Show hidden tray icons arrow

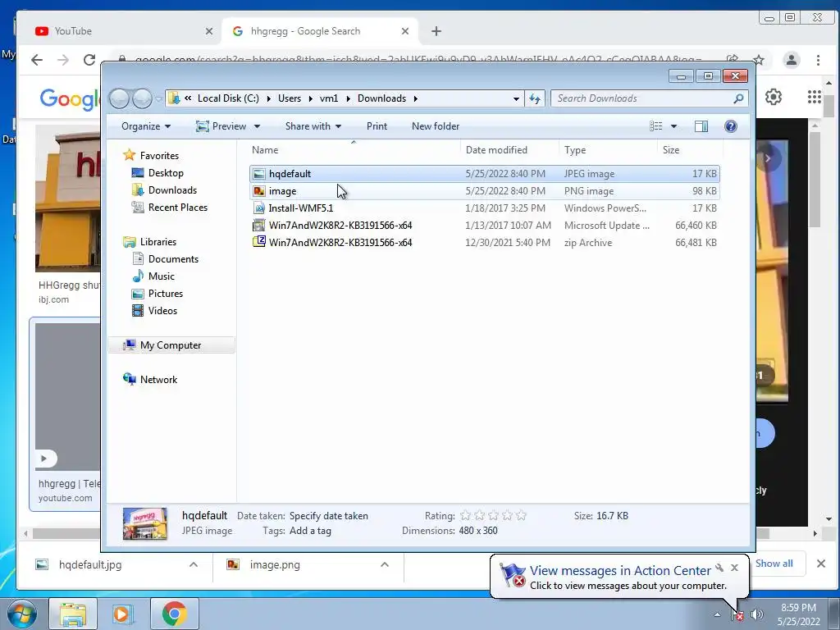[717, 614]
